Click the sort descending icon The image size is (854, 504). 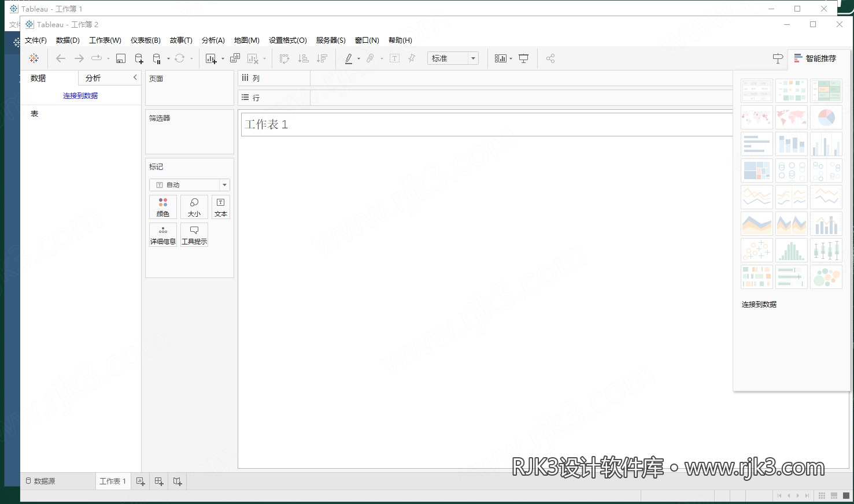[322, 58]
